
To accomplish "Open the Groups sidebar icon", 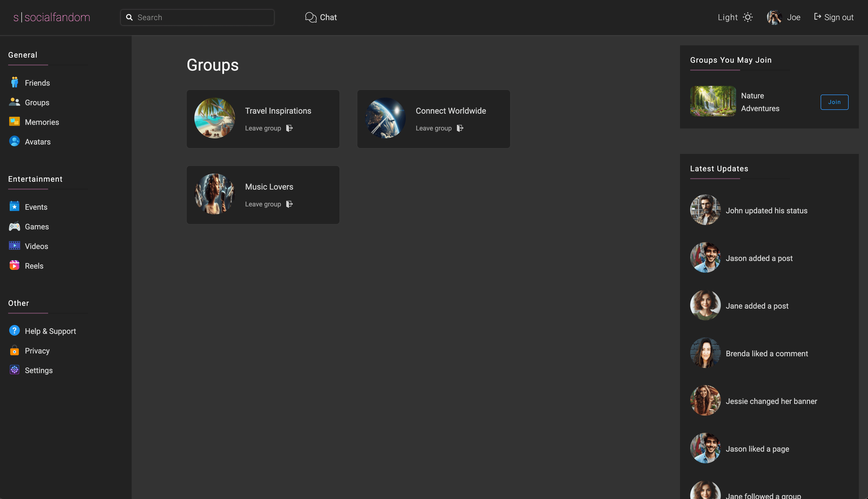I will click(x=14, y=102).
